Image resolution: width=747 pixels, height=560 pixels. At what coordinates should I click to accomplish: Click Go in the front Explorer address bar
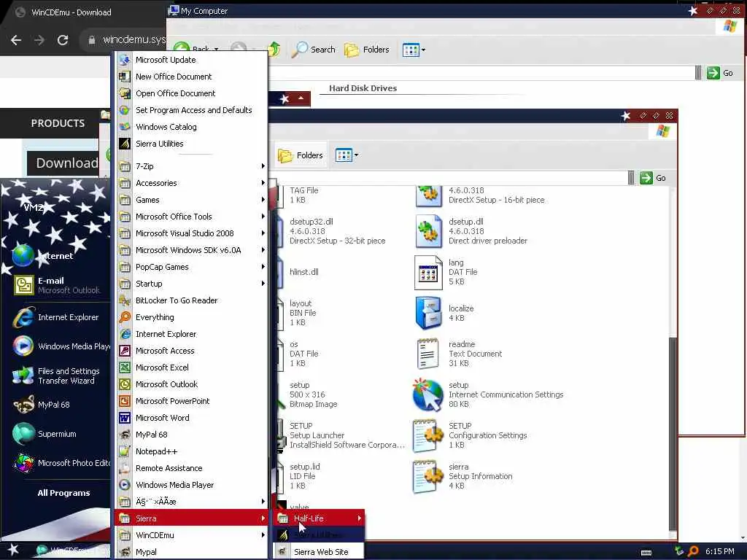pyautogui.click(x=653, y=178)
